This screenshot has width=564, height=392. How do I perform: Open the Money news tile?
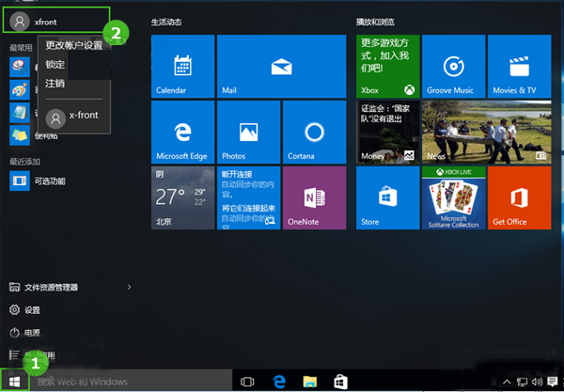(x=387, y=132)
